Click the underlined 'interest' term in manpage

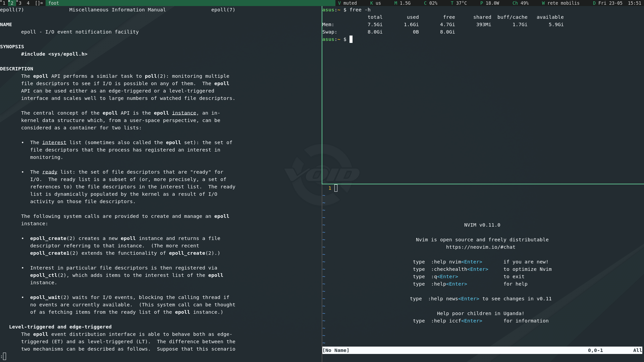coord(54,142)
